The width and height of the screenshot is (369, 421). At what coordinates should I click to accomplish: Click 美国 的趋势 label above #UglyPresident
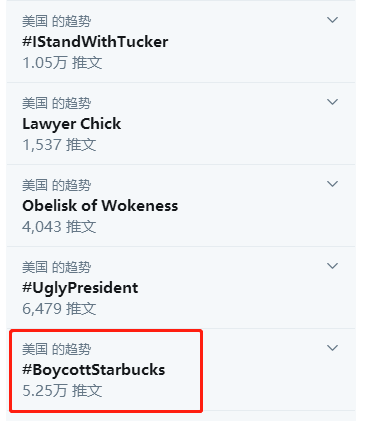tap(56, 267)
